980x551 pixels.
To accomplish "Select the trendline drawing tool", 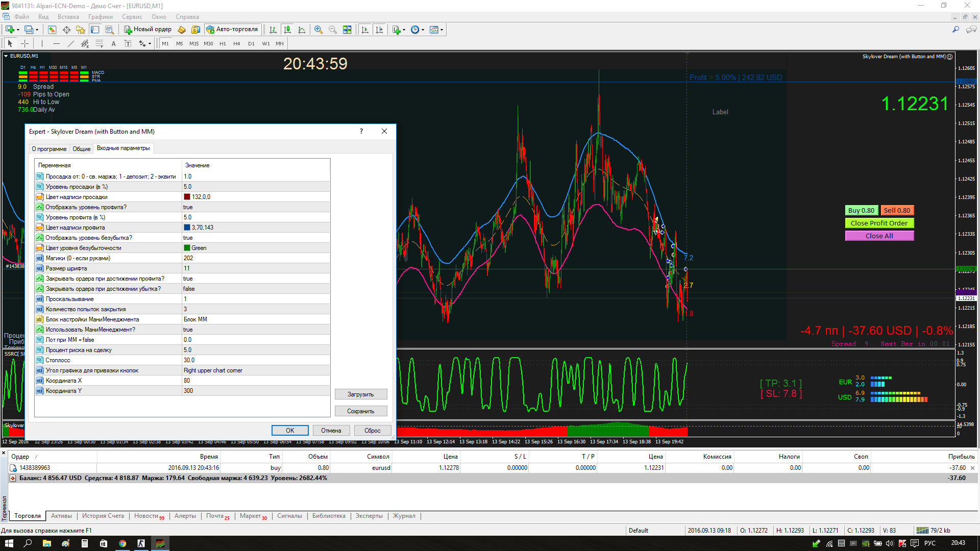I will 71,43.
